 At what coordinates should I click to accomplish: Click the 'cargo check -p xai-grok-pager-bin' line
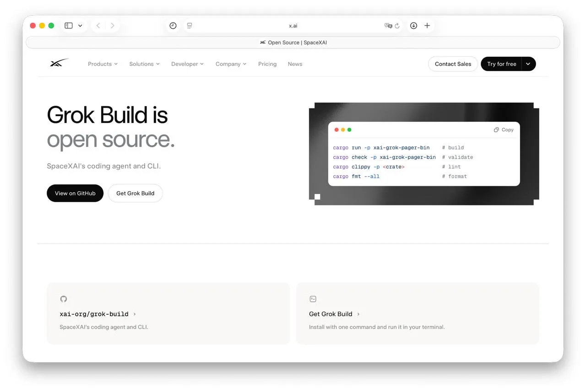pos(385,157)
